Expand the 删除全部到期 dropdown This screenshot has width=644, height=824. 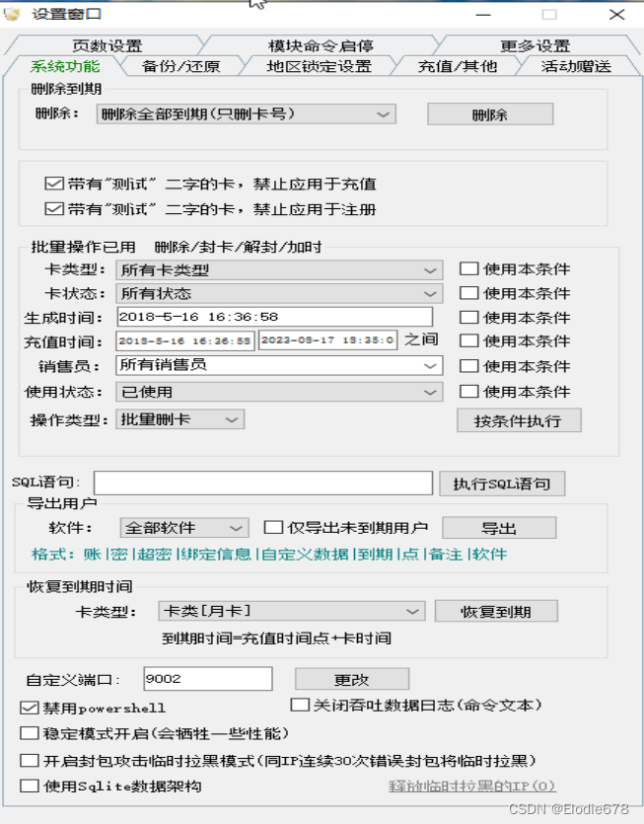click(246, 114)
